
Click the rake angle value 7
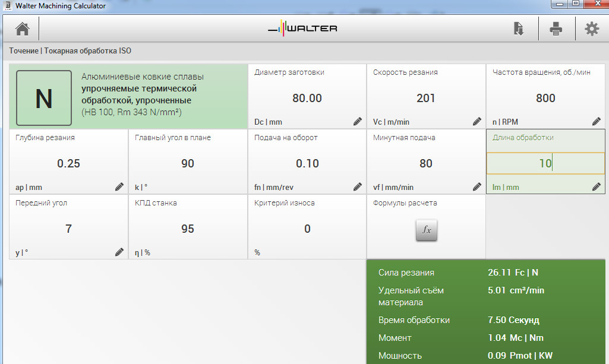[68, 229]
